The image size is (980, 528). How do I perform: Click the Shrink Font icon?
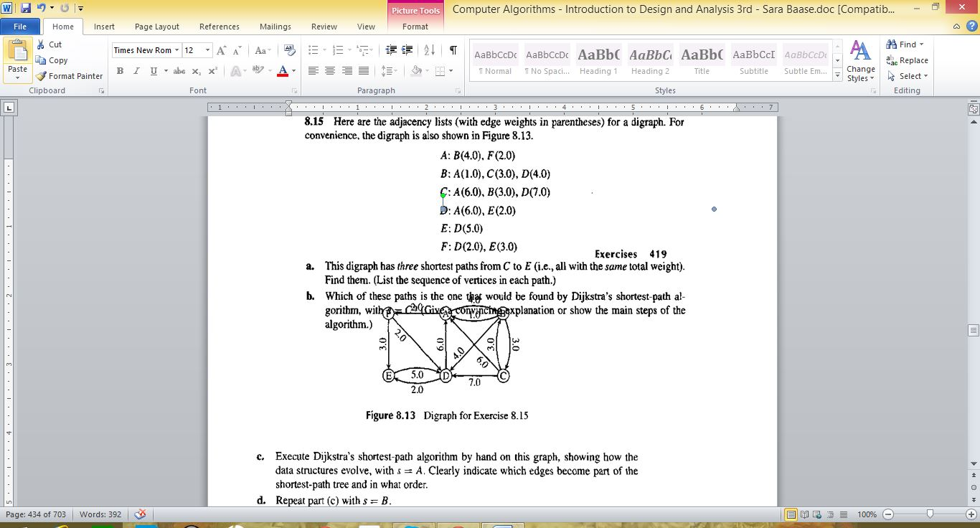tap(236, 50)
